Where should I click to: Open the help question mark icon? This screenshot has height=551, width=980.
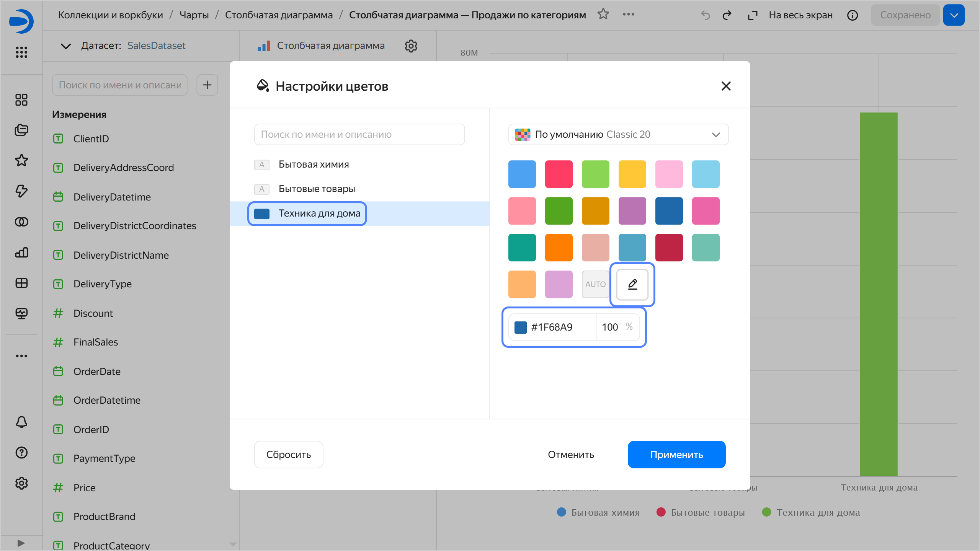[21, 453]
